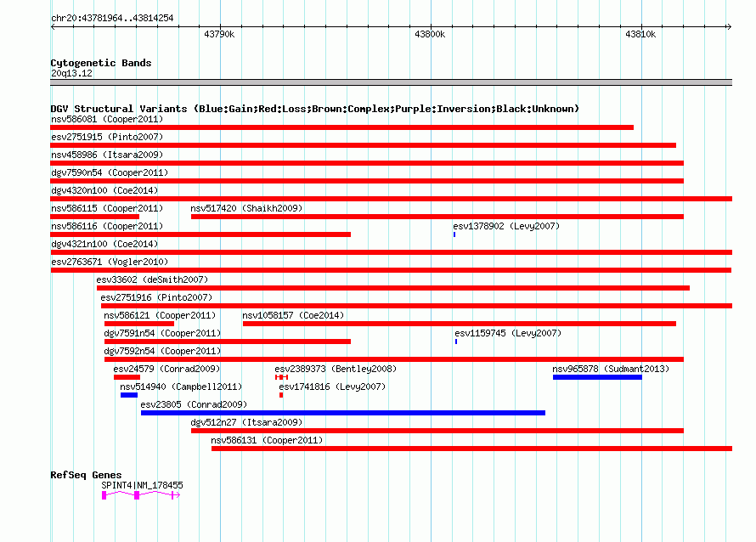Select the dgv512n27 (Itsara2009) label

pyautogui.click(x=246, y=422)
